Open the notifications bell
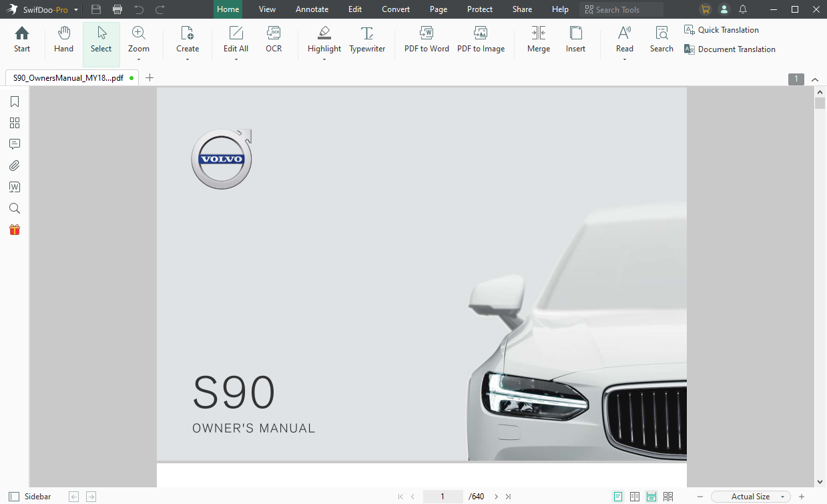Screen dimensions: 827x504 [743, 9]
